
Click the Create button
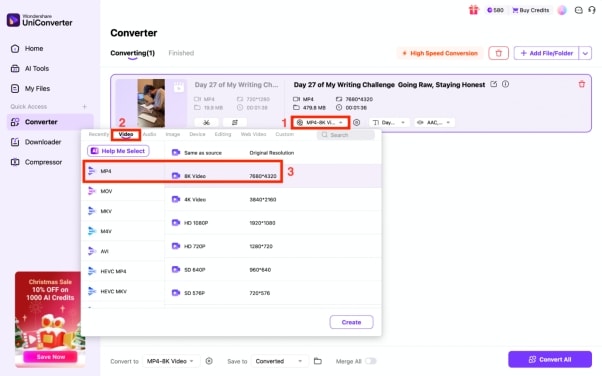pyautogui.click(x=351, y=322)
